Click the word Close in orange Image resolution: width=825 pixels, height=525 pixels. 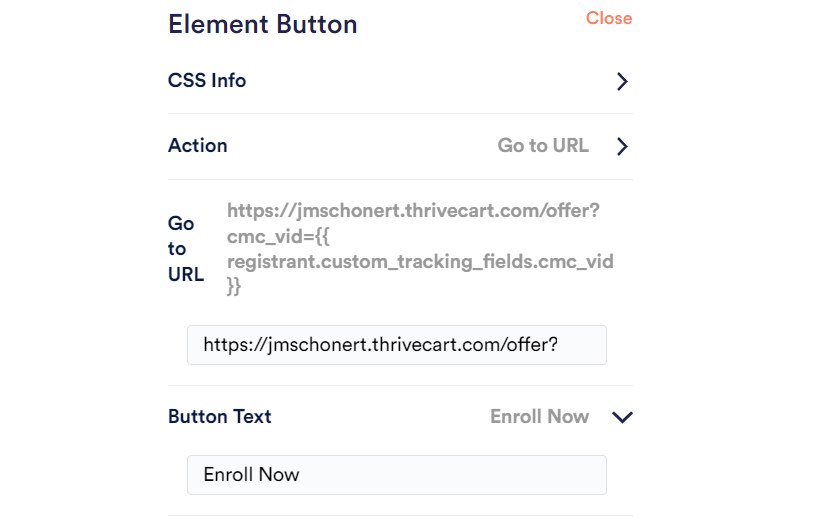(608, 18)
